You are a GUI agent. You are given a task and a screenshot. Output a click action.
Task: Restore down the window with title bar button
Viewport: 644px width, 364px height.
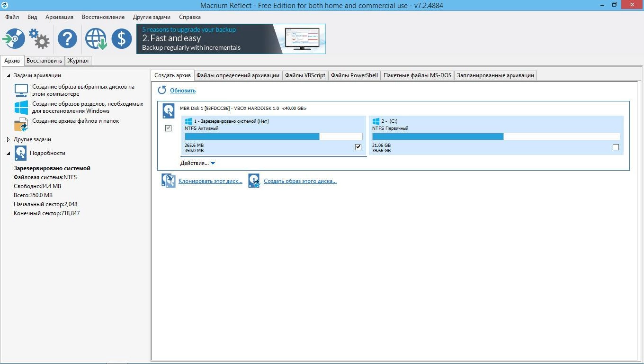tap(615, 5)
